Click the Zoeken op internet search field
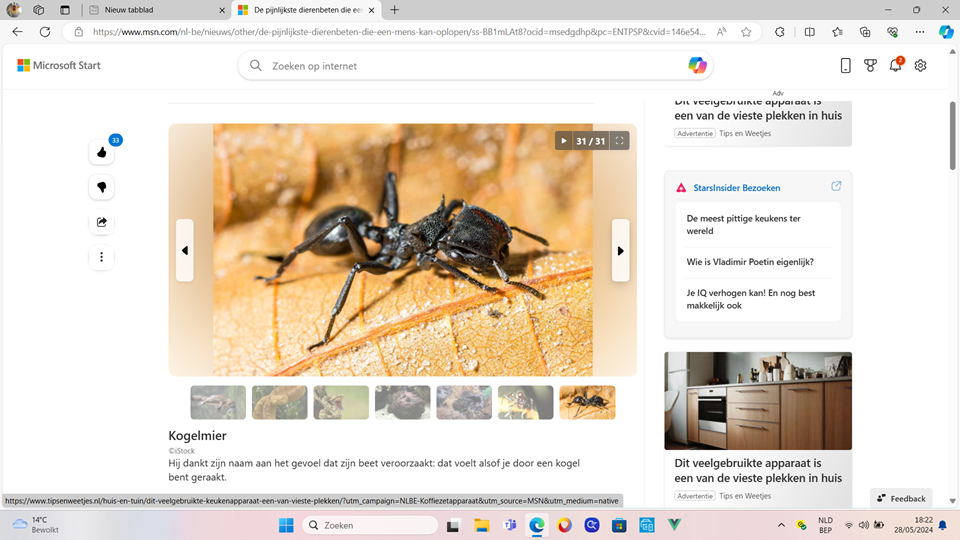Viewport: 960px width, 540px height. (x=470, y=66)
